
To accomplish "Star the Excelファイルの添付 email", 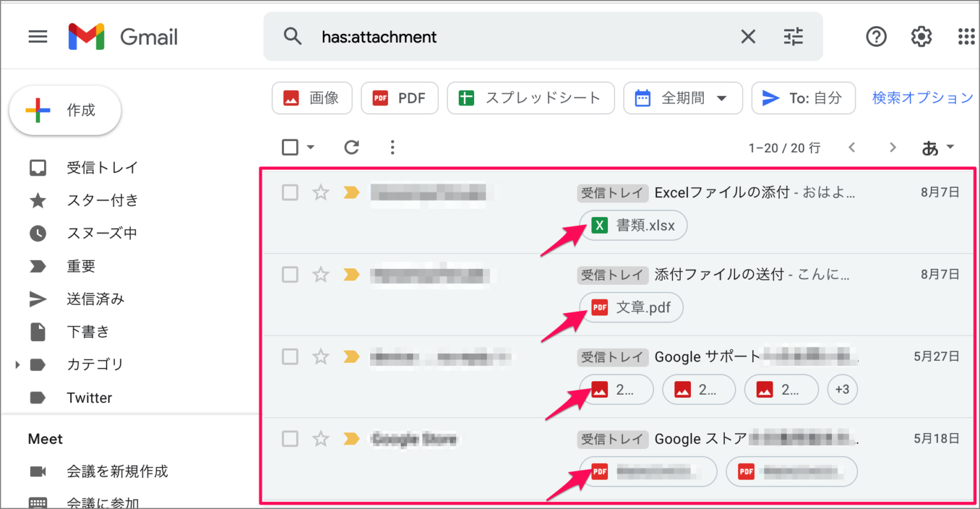I will pyautogui.click(x=320, y=192).
